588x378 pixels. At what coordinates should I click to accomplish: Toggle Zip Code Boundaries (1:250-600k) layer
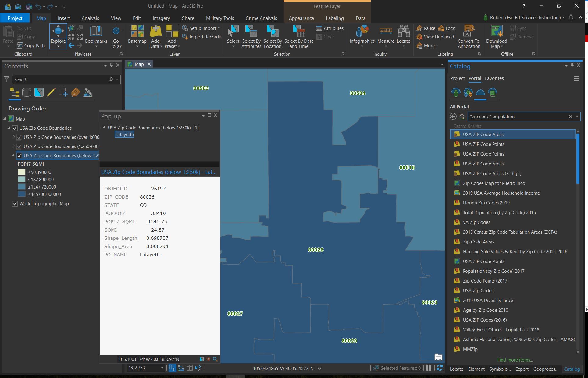[19, 146]
